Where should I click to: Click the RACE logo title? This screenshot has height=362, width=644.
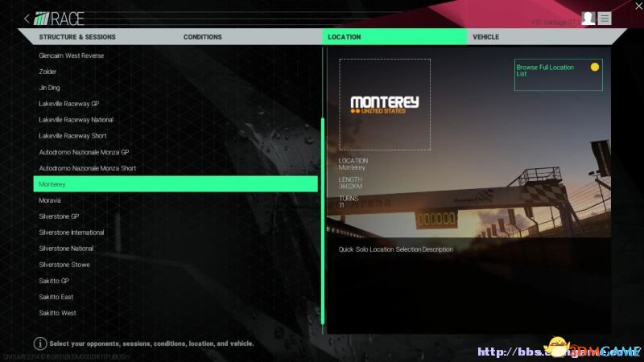58,19
